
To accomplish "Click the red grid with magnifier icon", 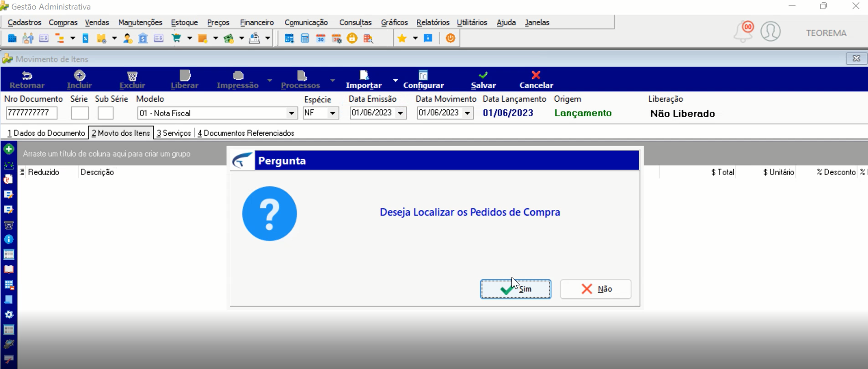I will pos(368,38).
